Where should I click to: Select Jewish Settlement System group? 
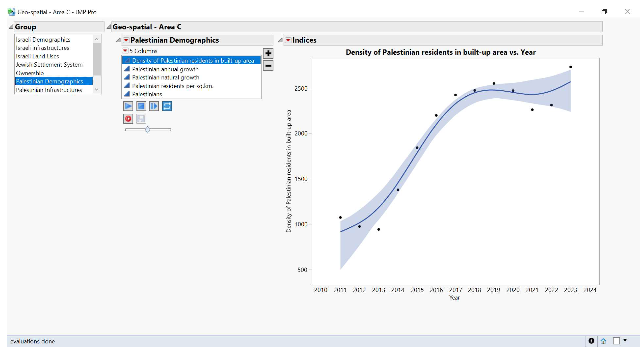click(49, 65)
